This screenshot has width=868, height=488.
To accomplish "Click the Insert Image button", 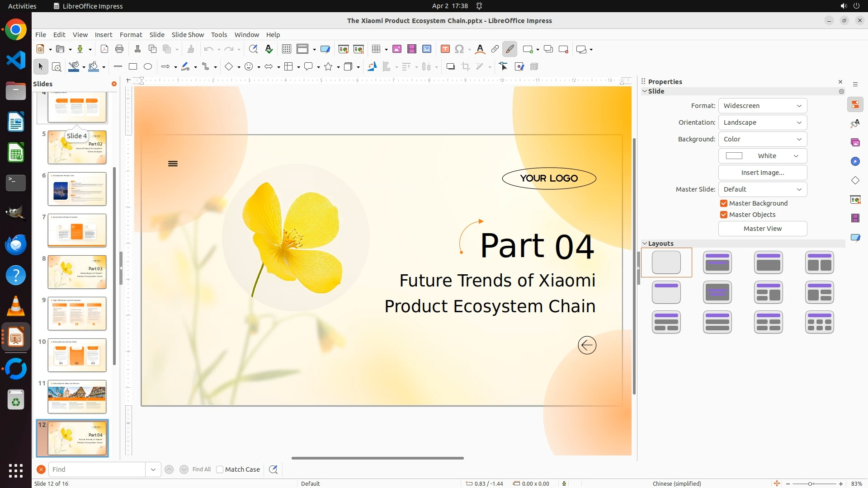I will [x=762, y=173].
